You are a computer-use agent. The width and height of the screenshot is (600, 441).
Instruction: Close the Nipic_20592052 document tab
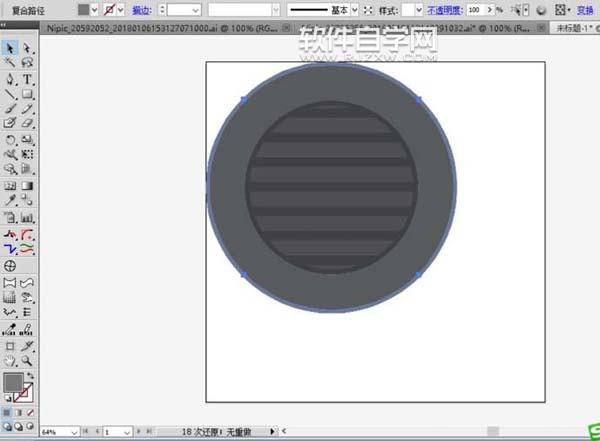coord(286,28)
